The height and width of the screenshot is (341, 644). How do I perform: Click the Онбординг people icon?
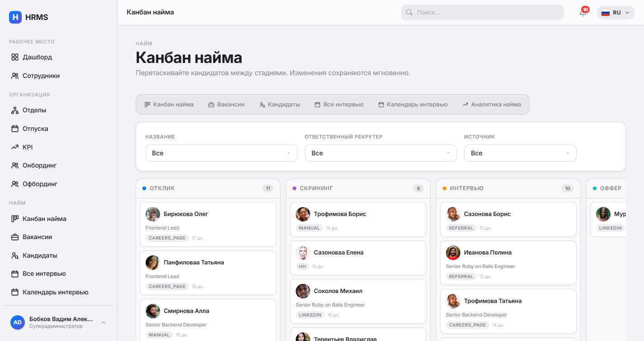click(15, 165)
